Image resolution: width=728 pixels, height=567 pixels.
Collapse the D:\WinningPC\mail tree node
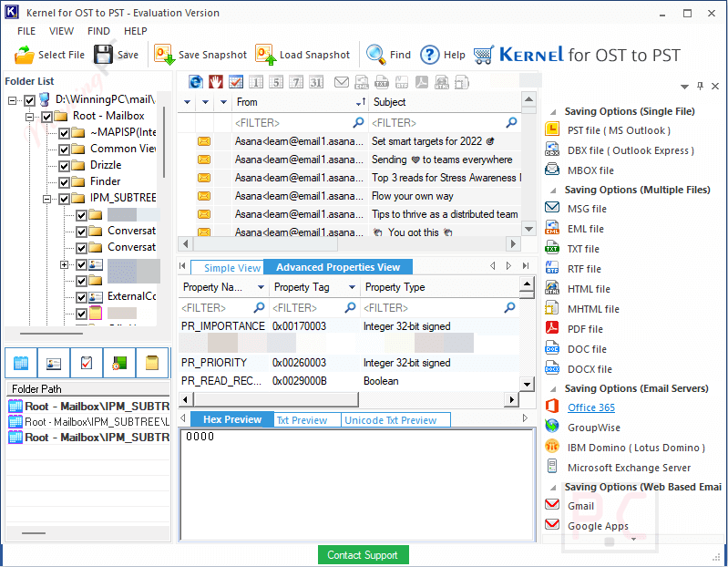click(12, 100)
